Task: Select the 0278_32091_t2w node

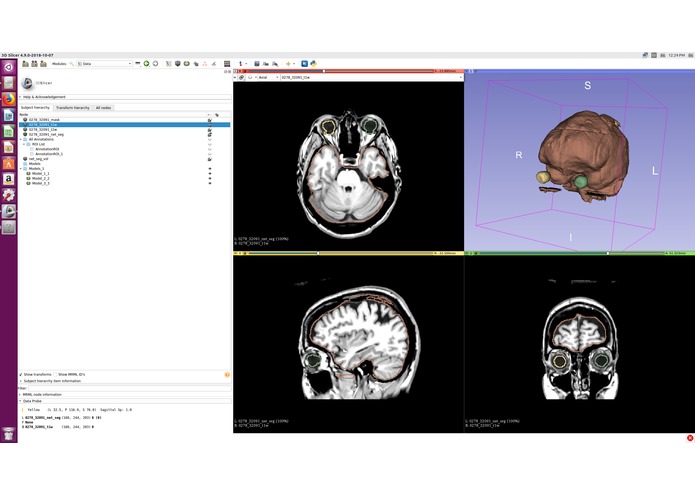Action: click(x=43, y=129)
